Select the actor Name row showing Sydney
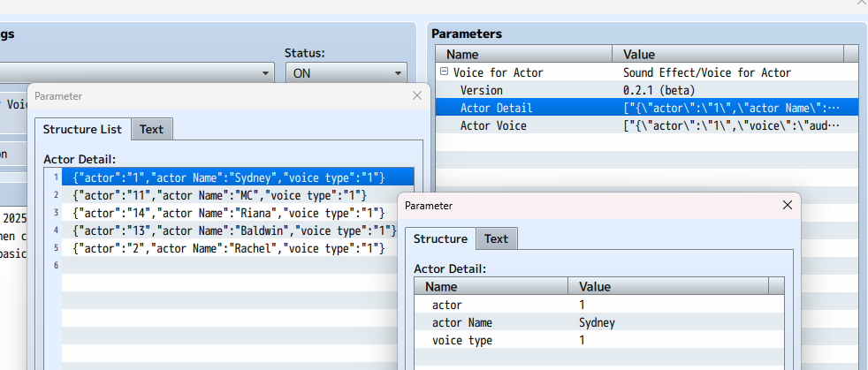Screen dimensions: 868x370 (599, 322)
